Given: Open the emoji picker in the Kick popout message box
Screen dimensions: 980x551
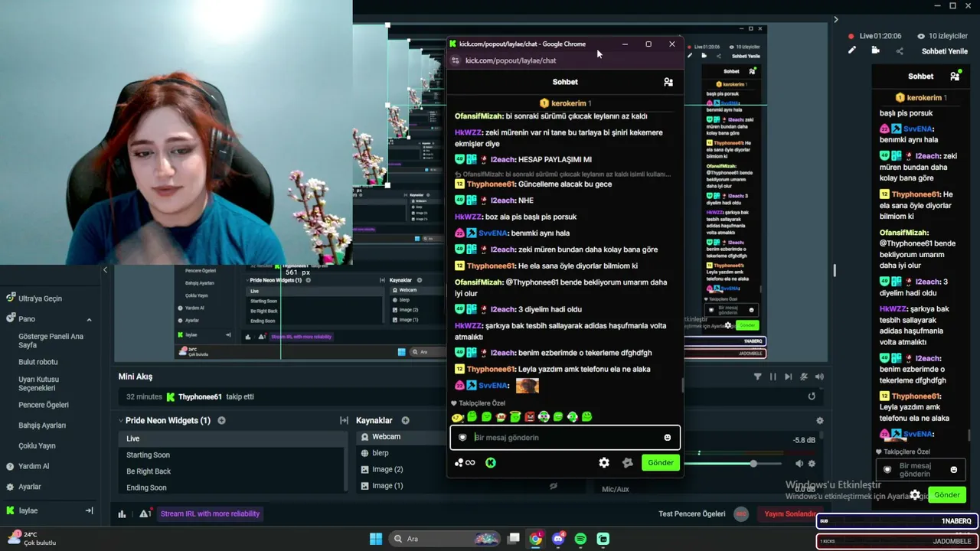Looking at the screenshot, I should coord(667,438).
